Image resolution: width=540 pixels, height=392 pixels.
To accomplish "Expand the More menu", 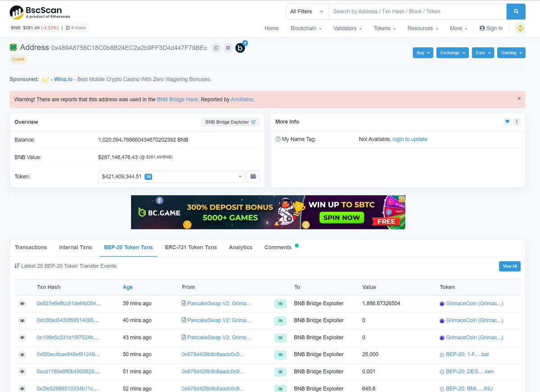I will pos(459,28).
